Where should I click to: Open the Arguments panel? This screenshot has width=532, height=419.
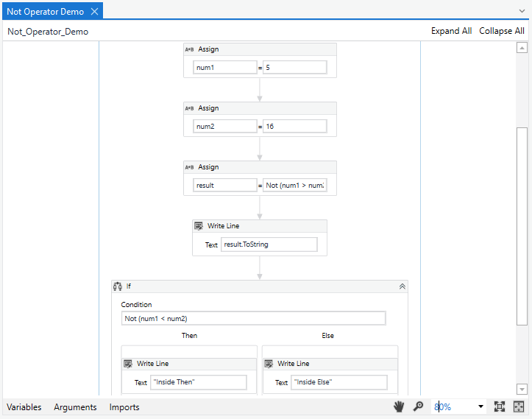(x=75, y=407)
